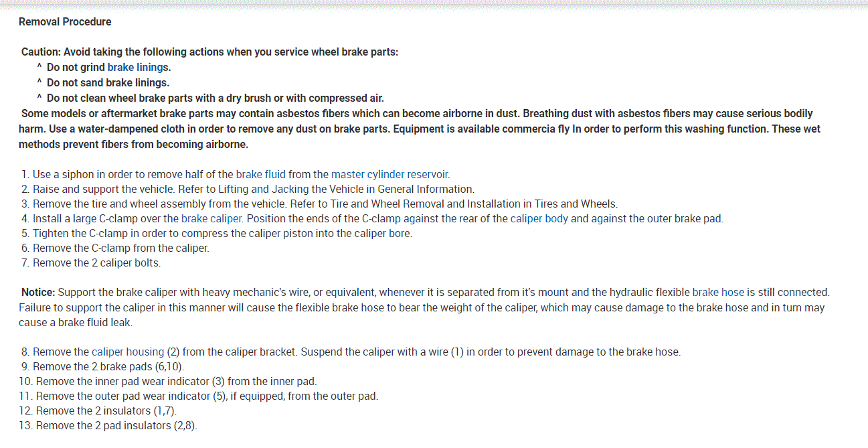
Task: Open the 'caliper housing' link in step 8
Action: coord(128,352)
